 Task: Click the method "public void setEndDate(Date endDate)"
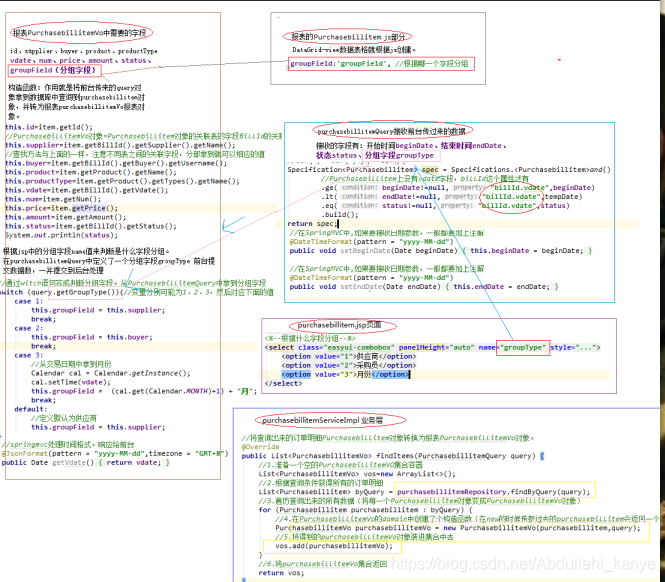pos(424,287)
